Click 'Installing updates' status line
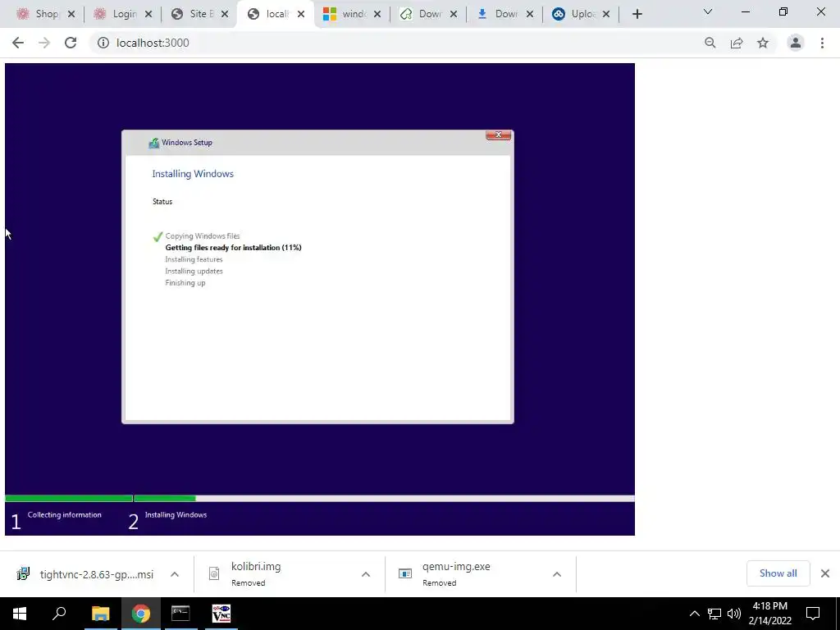The width and height of the screenshot is (840, 630). pos(194,271)
